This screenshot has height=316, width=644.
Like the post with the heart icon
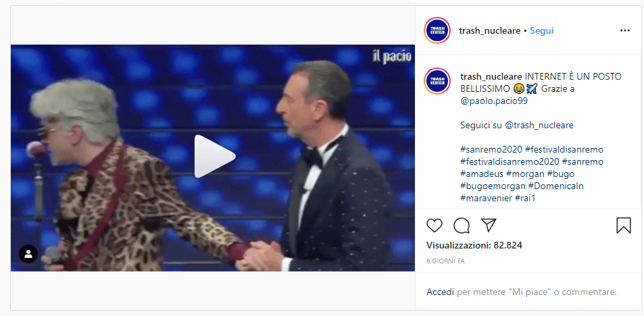(434, 226)
